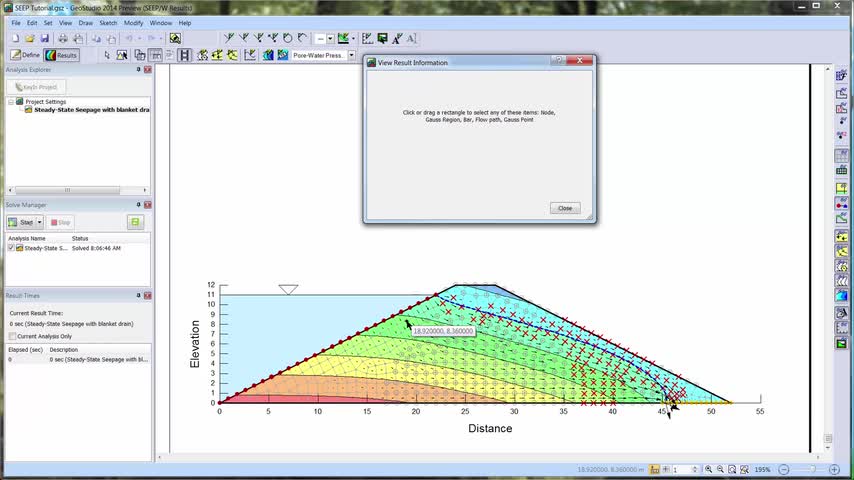This screenshot has height=480, width=854.
Task: Open the File menu
Action: [16, 23]
